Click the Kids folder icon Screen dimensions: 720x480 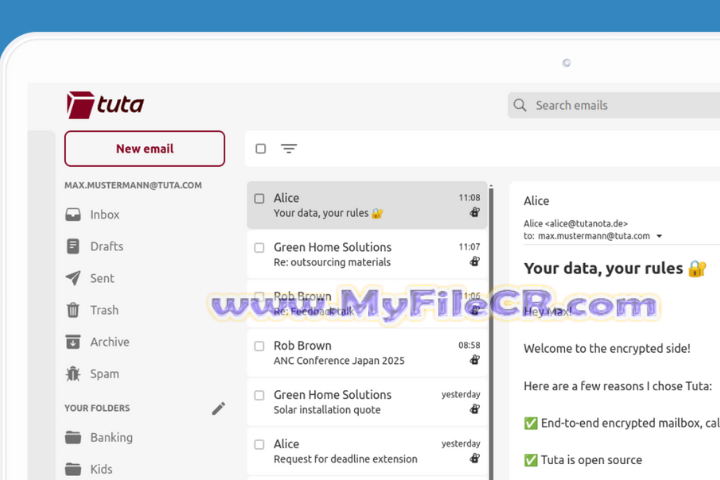[x=73, y=469]
